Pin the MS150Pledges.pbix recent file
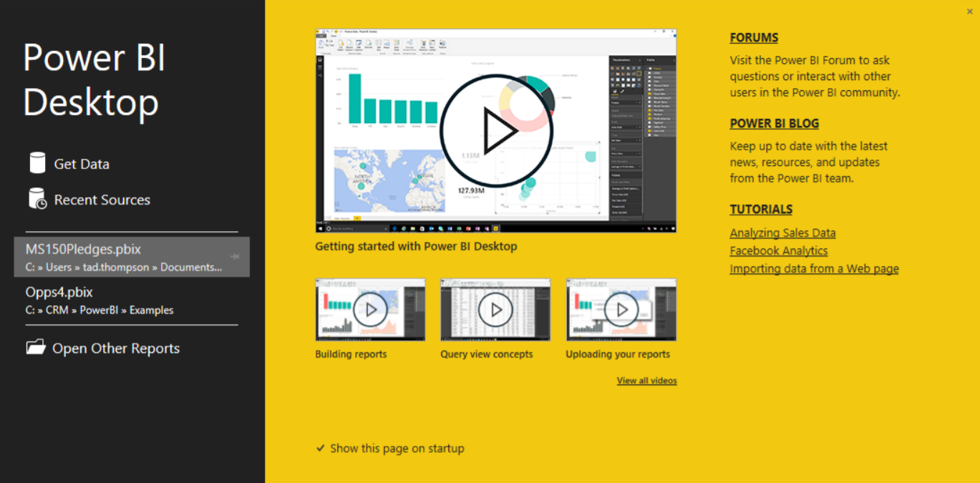The image size is (980, 483). (x=235, y=256)
